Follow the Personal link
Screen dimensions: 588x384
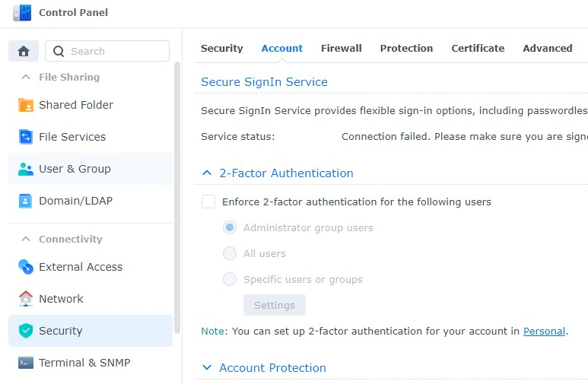point(544,331)
